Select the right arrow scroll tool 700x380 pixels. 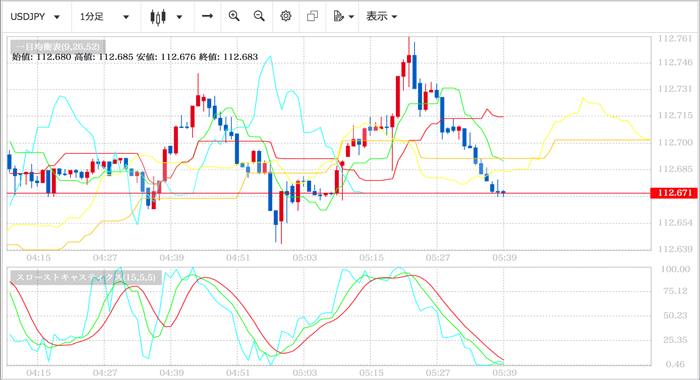click(207, 17)
